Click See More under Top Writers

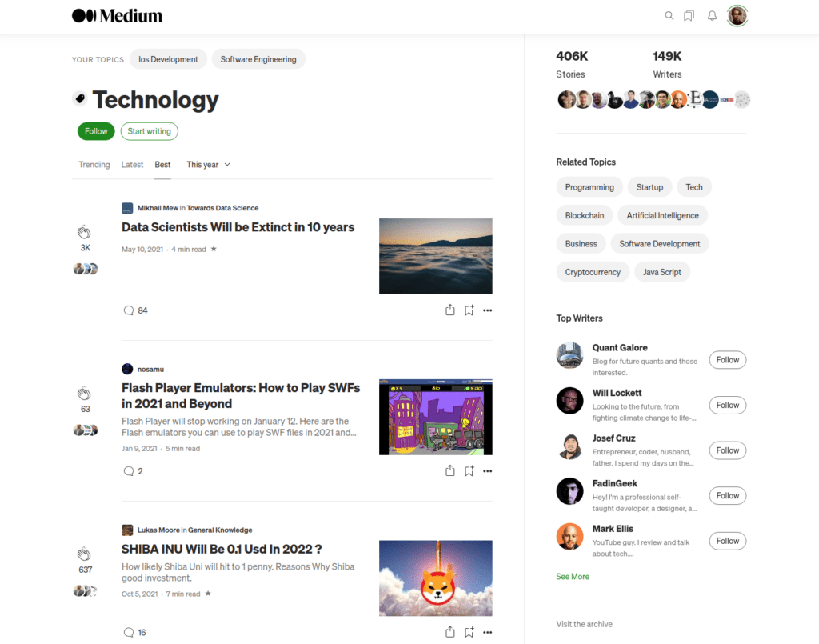point(573,577)
